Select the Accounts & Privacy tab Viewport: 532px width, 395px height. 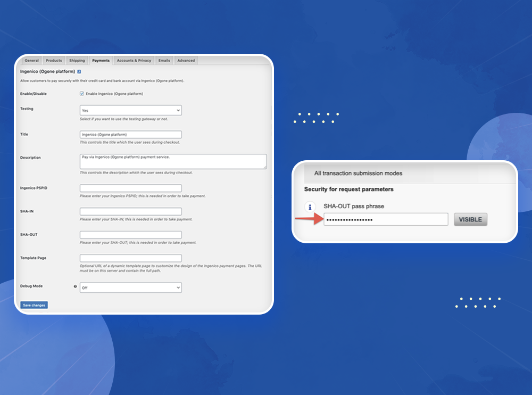[134, 61]
